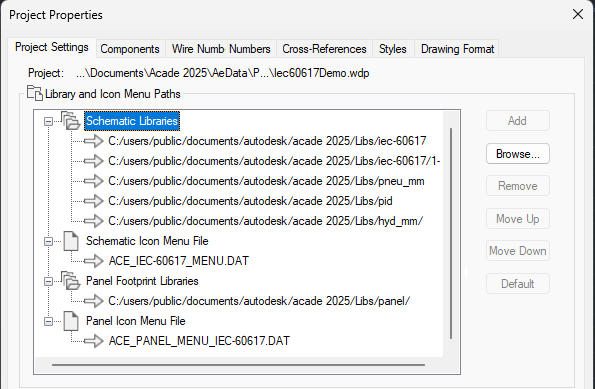Image resolution: width=595 pixels, height=389 pixels.
Task: Open the Styles tab
Action: point(393,49)
